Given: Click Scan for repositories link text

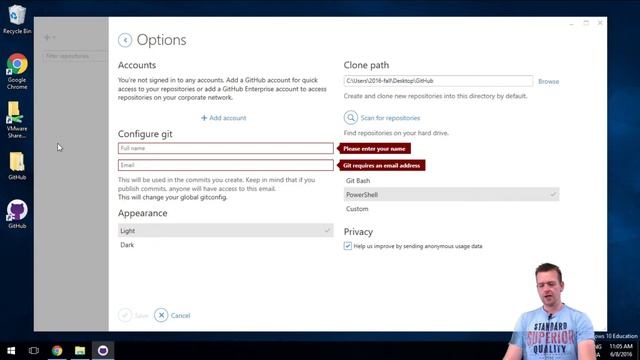Looking at the screenshot, I should coord(390,118).
